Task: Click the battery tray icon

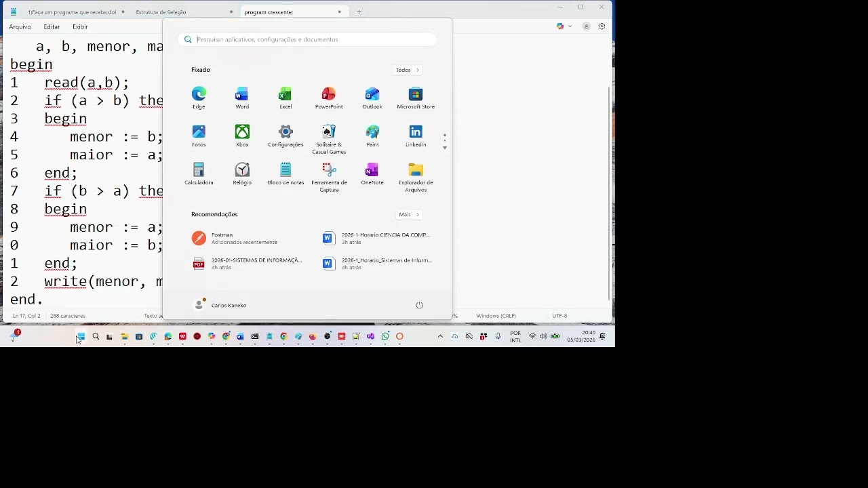Action: [555, 336]
